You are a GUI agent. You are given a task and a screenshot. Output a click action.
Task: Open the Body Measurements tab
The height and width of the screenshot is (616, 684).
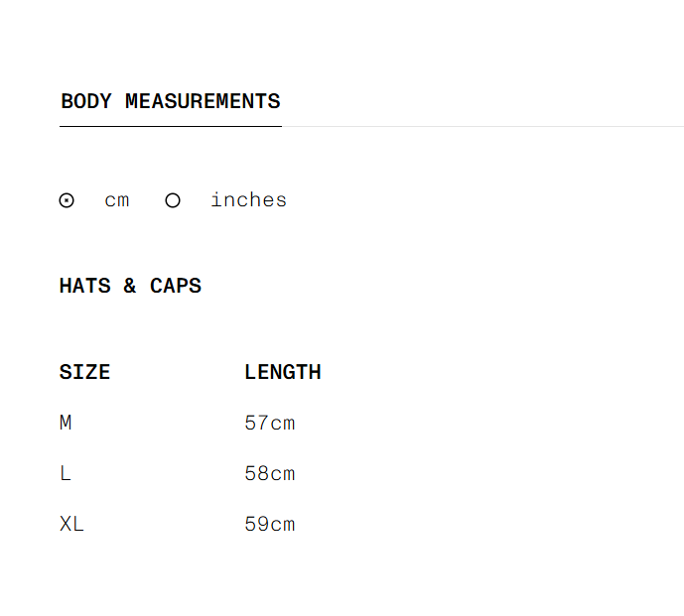point(170,101)
